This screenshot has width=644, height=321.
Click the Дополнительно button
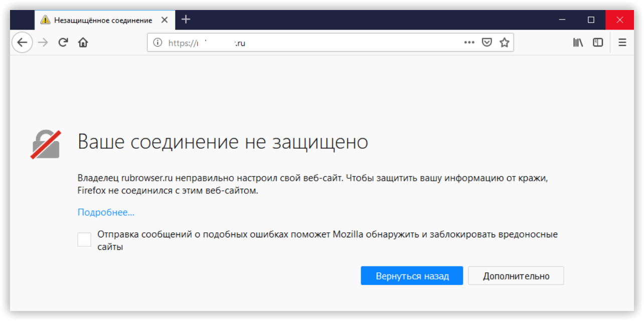click(516, 276)
